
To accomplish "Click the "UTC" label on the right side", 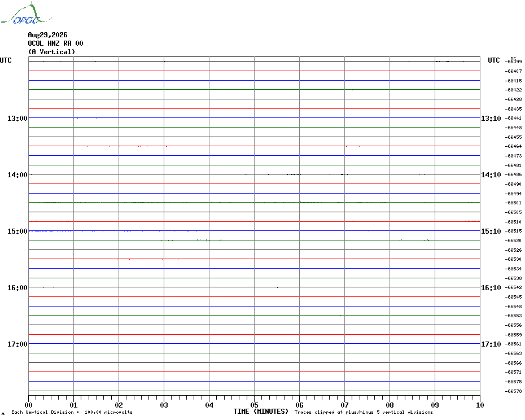I will (493, 60).
